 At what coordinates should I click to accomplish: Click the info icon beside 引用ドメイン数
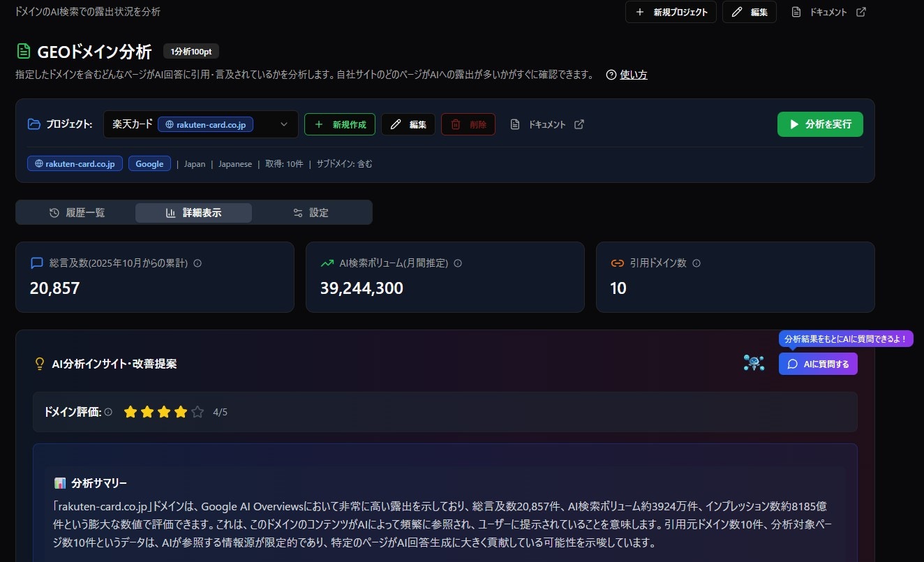[x=696, y=263]
